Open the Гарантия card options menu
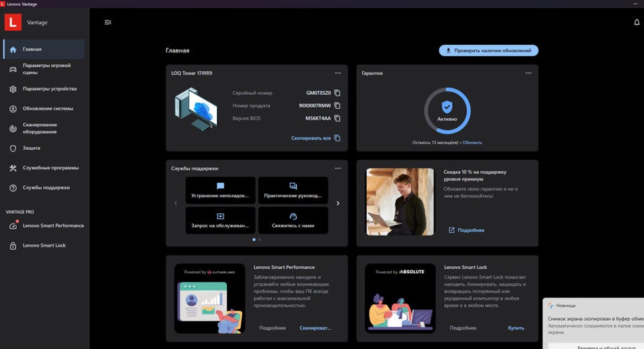Viewport: 644px width, 349px height. tap(528, 73)
